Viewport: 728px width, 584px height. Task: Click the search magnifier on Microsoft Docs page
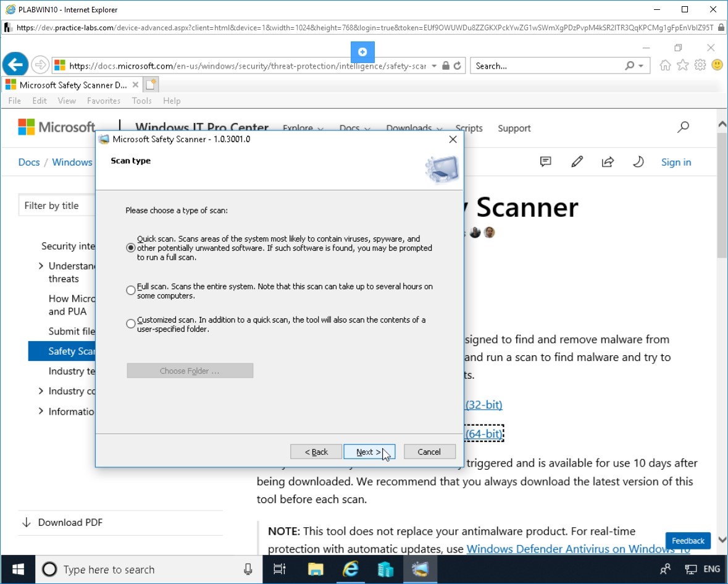pos(683,127)
